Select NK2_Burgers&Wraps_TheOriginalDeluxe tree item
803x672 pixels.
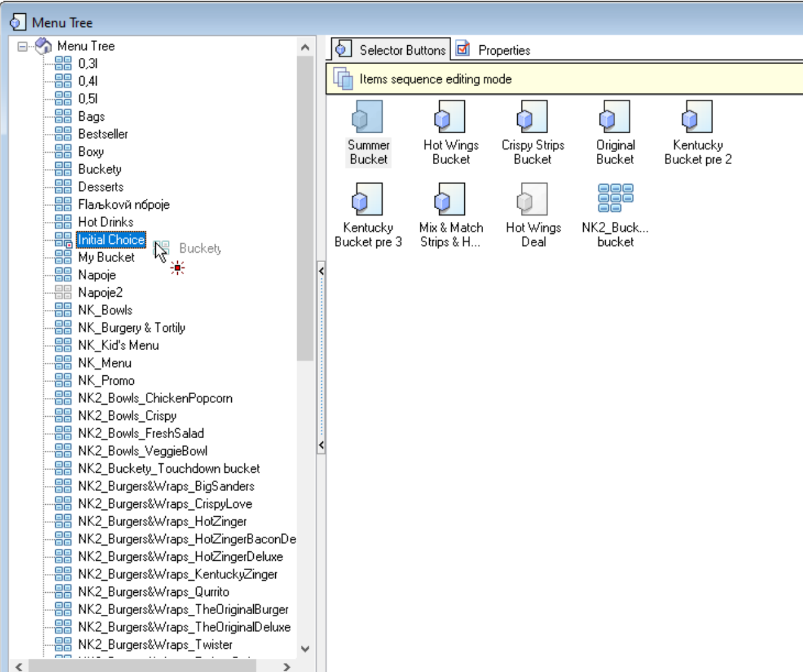pos(184,627)
